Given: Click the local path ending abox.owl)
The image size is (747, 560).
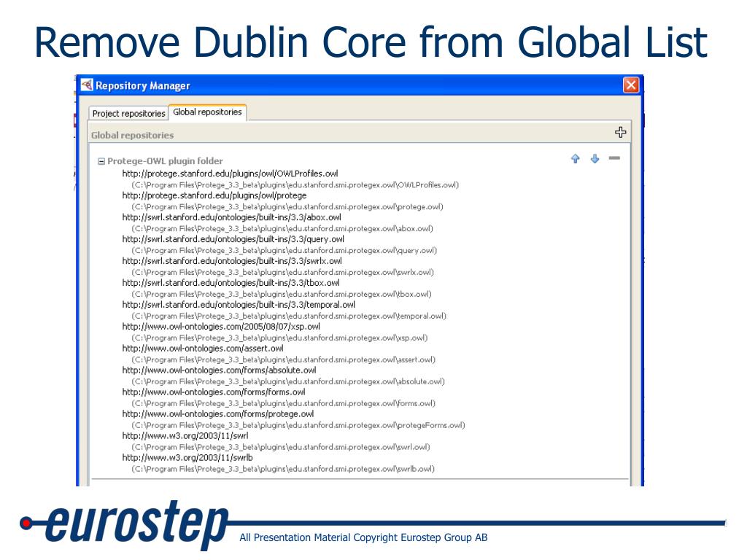Looking at the screenshot, I should (x=282, y=228).
